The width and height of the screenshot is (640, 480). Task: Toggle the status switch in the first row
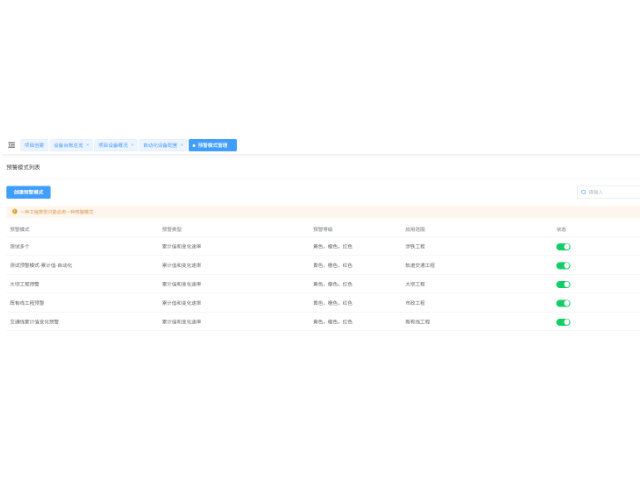[x=563, y=246]
